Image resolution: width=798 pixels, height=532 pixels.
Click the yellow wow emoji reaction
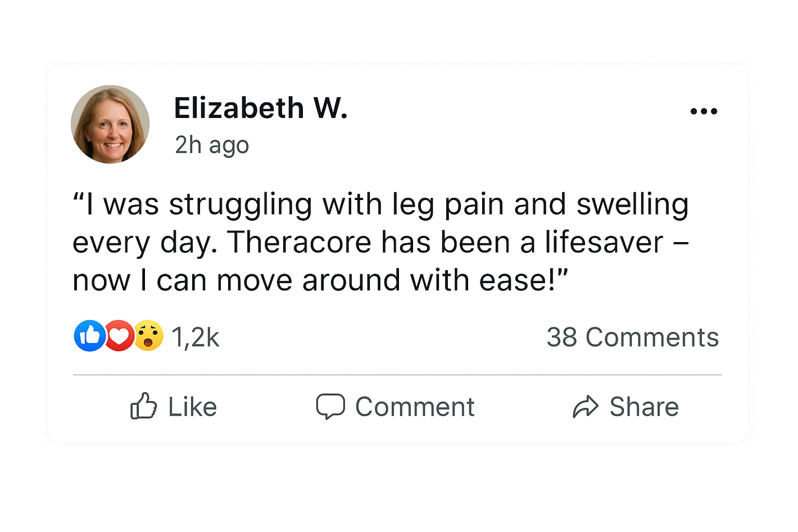[x=148, y=336]
